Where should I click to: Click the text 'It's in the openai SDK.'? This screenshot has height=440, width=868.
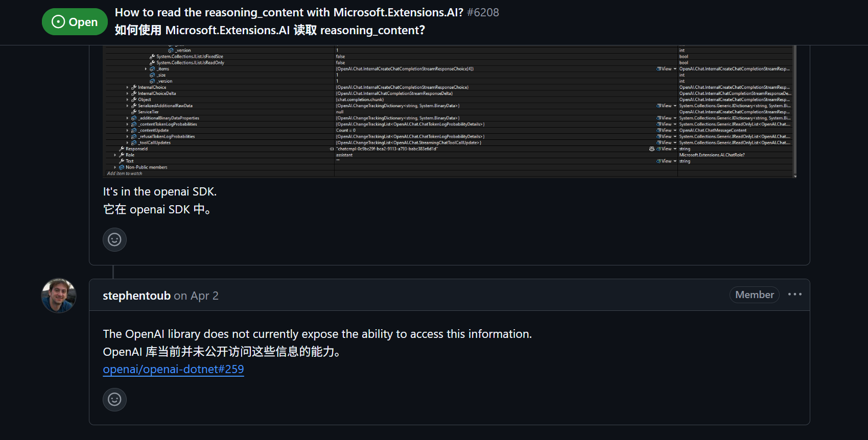(160, 191)
